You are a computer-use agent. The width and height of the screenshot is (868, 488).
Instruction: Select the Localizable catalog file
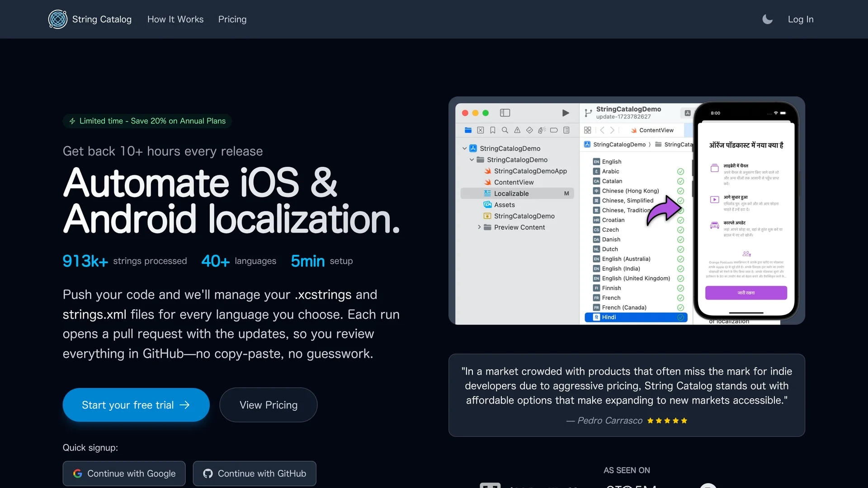[517, 193]
